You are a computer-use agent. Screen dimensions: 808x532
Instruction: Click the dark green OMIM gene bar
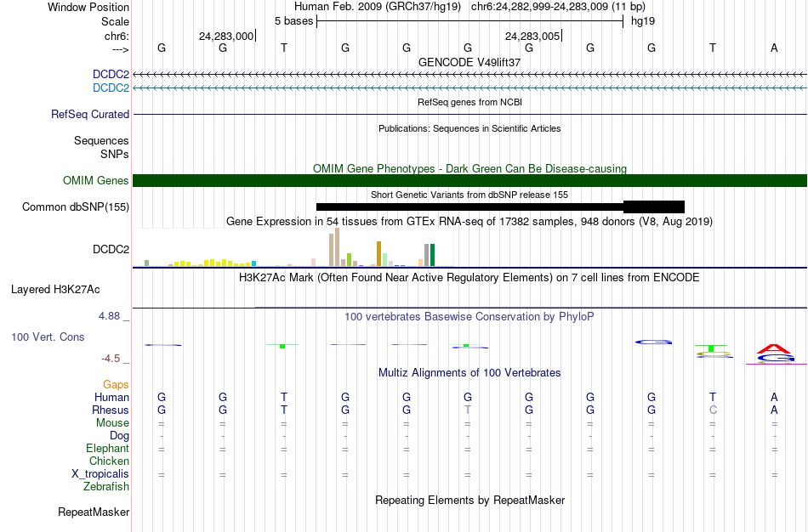pyautogui.click(x=469, y=181)
